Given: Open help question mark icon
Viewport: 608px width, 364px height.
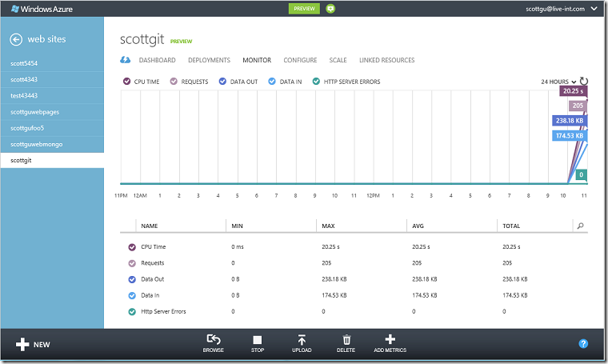Looking at the screenshot, I should point(583,344).
